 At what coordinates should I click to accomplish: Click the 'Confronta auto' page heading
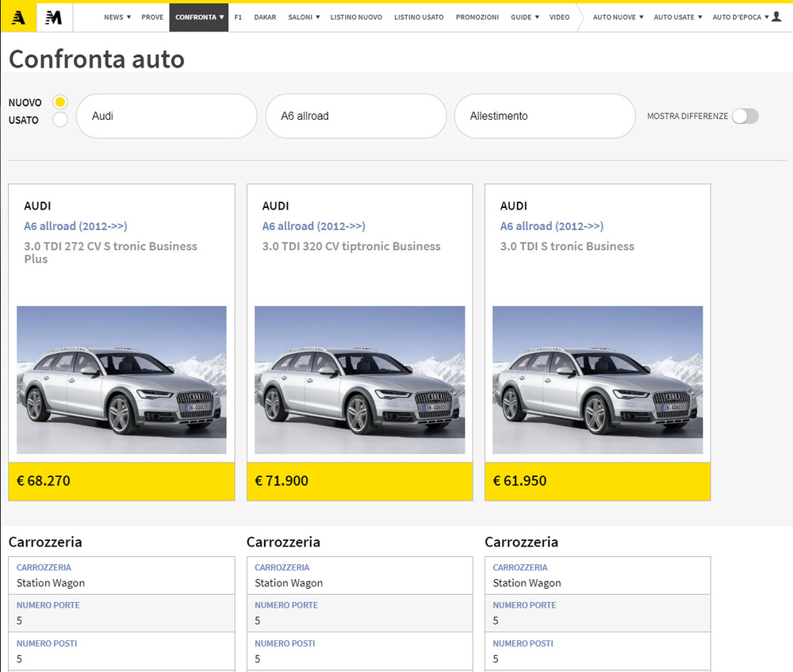[x=97, y=60]
